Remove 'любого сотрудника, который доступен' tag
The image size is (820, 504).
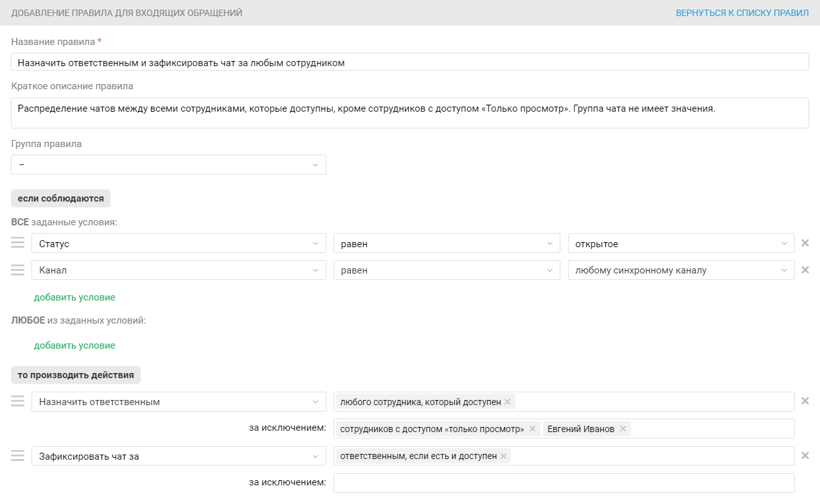[507, 402]
